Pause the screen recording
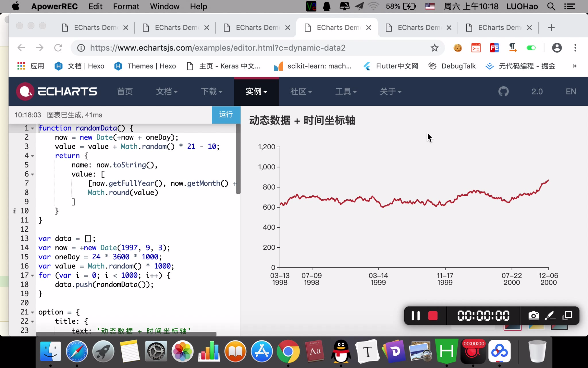This screenshot has height=368, width=588. pos(415,316)
